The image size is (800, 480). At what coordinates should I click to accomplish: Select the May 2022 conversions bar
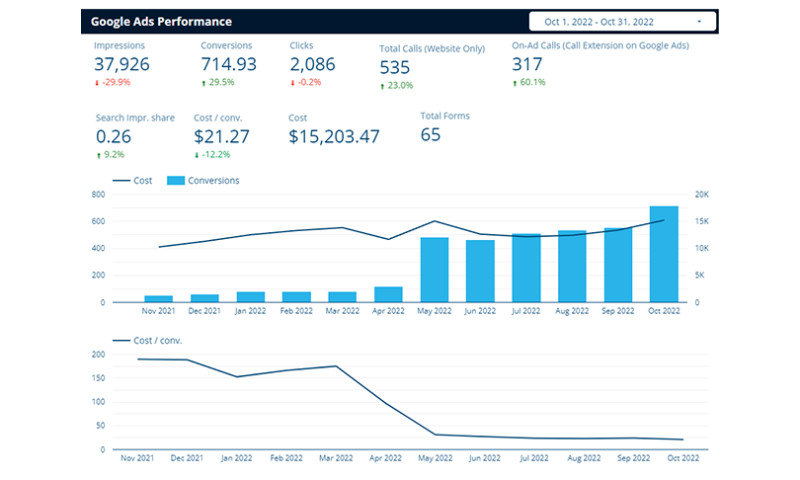pyautogui.click(x=434, y=269)
